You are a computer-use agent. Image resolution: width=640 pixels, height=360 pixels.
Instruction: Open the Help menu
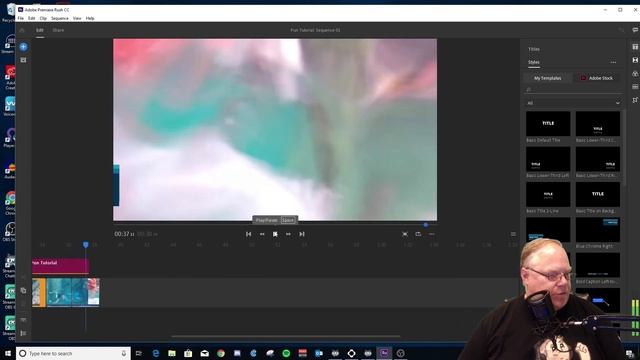pyautogui.click(x=90, y=18)
